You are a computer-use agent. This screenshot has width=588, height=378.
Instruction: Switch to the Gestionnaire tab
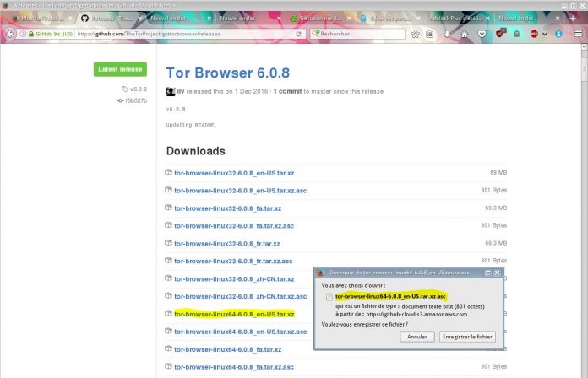point(321,18)
